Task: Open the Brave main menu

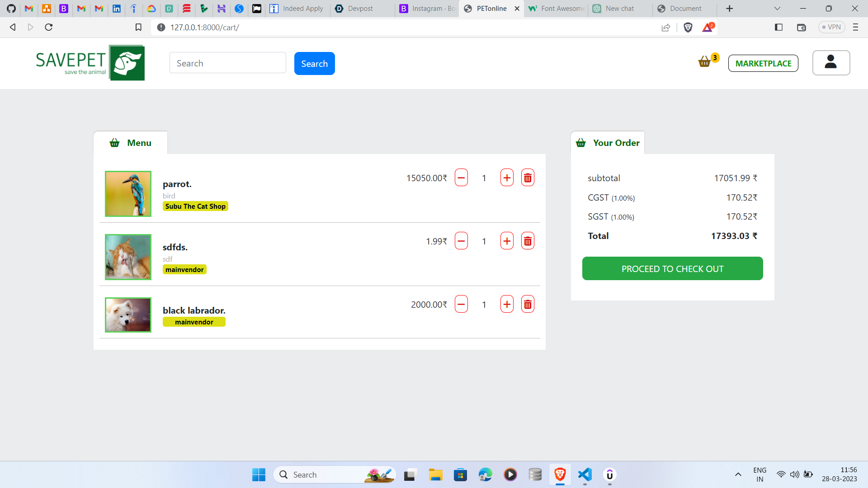Action: pyautogui.click(x=855, y=27)
